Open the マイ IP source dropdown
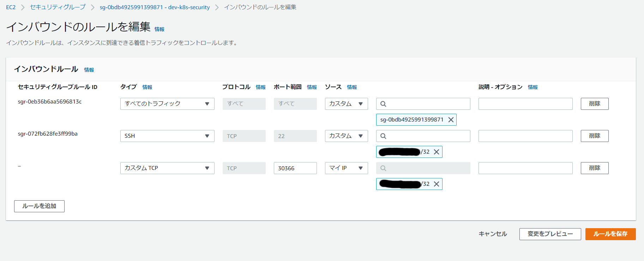 pos(346,168)
